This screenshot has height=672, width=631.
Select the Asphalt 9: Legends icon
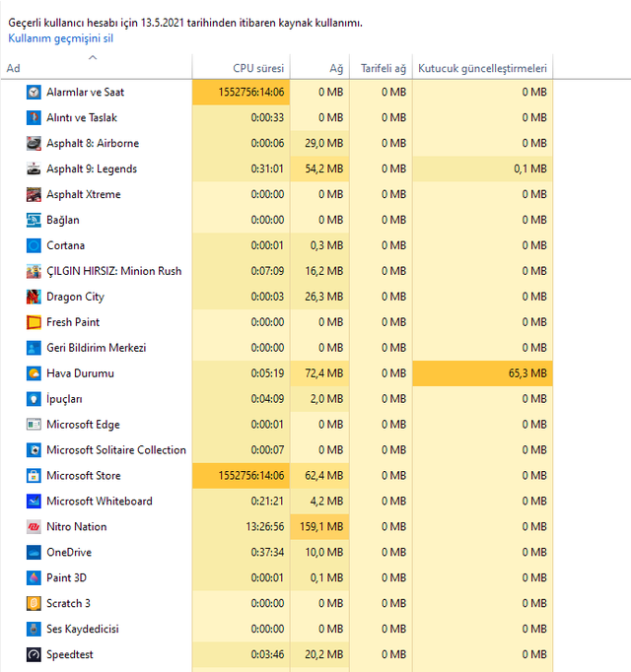34,168
